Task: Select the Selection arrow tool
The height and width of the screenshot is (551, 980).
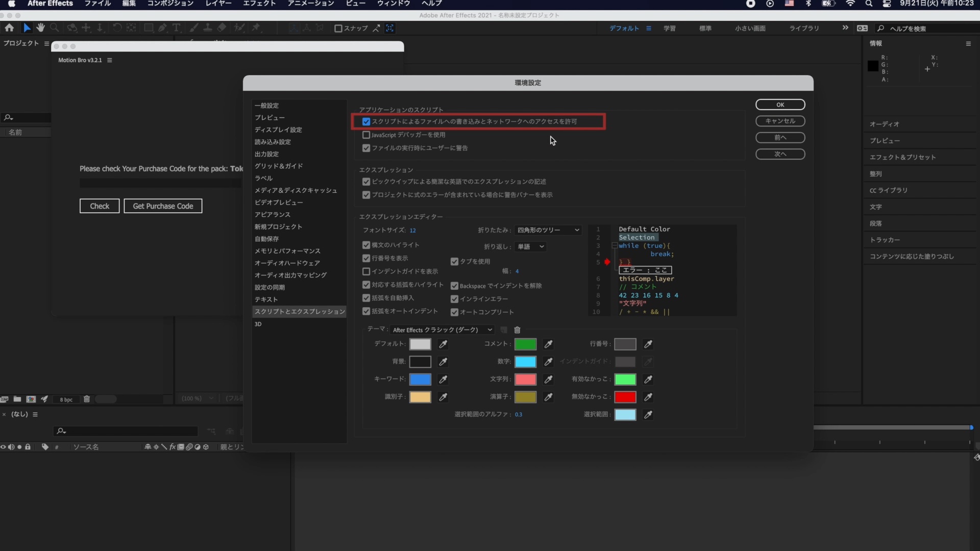Action: (x=27, y=28)
